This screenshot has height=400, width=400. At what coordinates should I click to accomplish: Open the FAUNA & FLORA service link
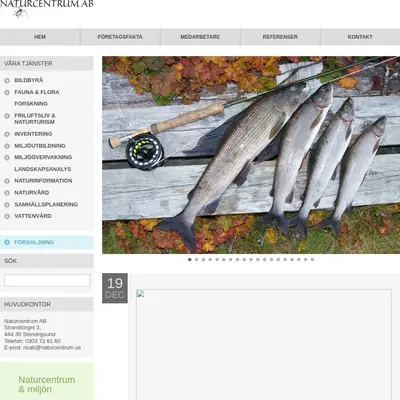37,92
